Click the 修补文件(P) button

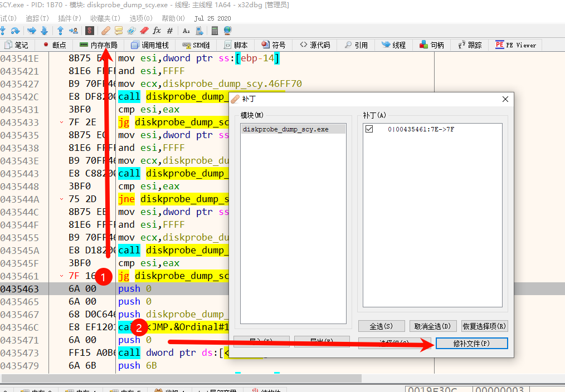pos(472,344)
